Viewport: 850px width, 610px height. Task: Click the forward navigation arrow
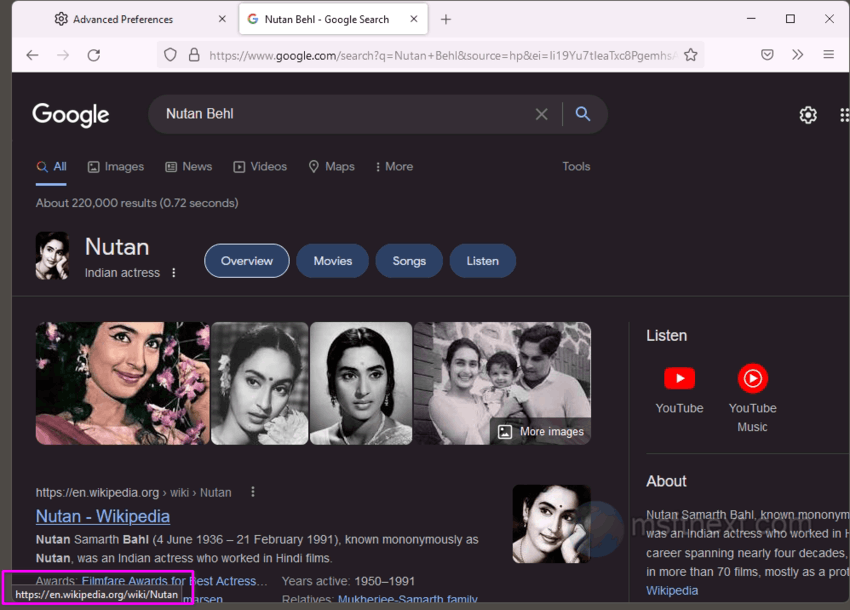[x=63, y=55]
